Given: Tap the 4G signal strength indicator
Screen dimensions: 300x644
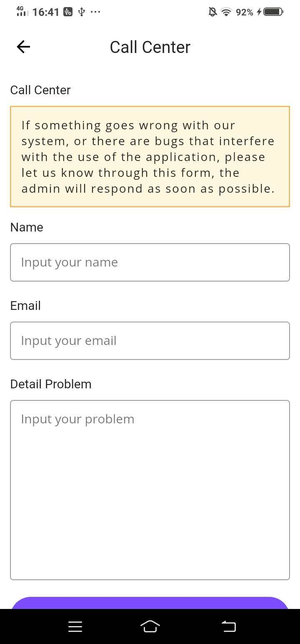Looking at the screenshot, I should (x=22, y=11).
